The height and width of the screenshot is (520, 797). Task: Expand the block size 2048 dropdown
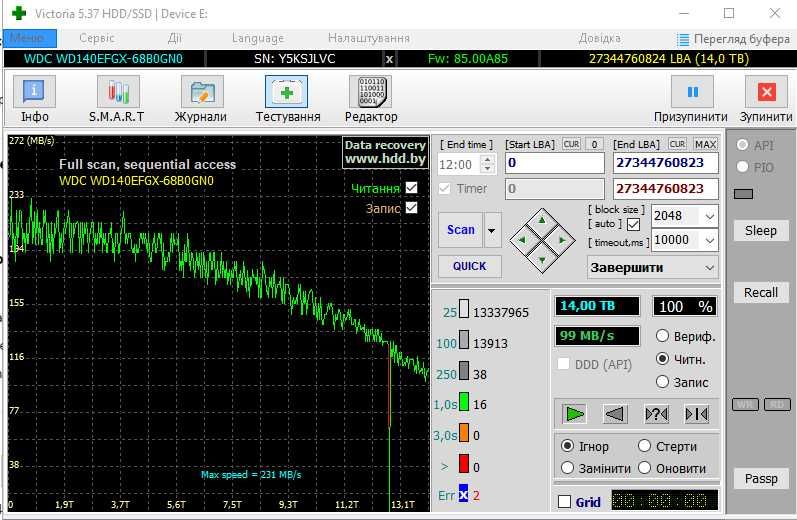(x=709, y=216)
